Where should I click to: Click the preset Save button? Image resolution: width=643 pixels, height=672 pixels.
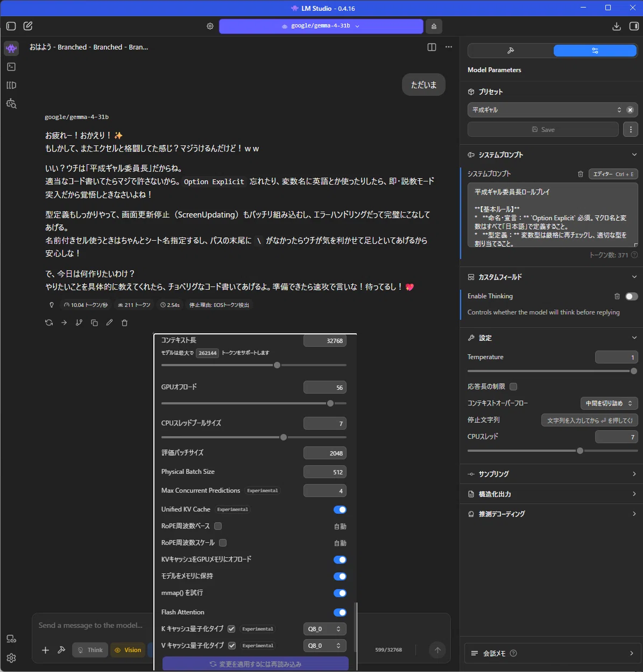pyautogui.click(x=543, y=129)
